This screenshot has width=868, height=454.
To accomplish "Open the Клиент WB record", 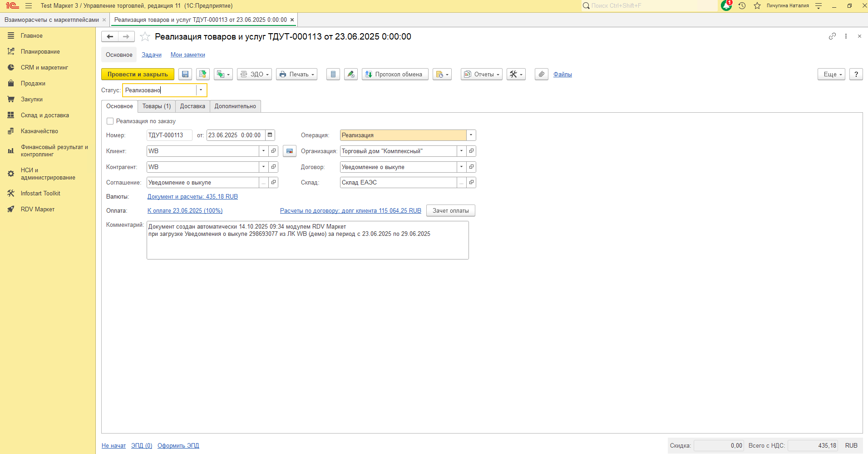I will (x=273, y=151).
